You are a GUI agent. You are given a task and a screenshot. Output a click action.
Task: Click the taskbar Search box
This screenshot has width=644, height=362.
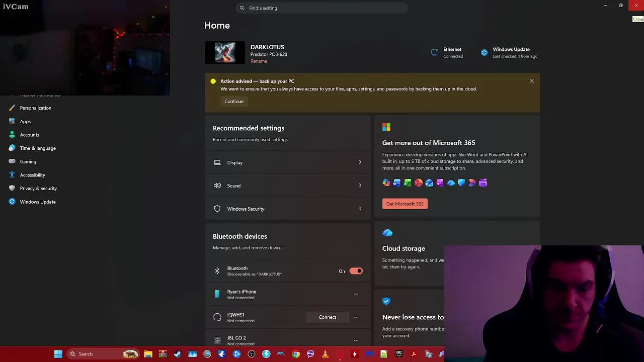coord(103,354)
